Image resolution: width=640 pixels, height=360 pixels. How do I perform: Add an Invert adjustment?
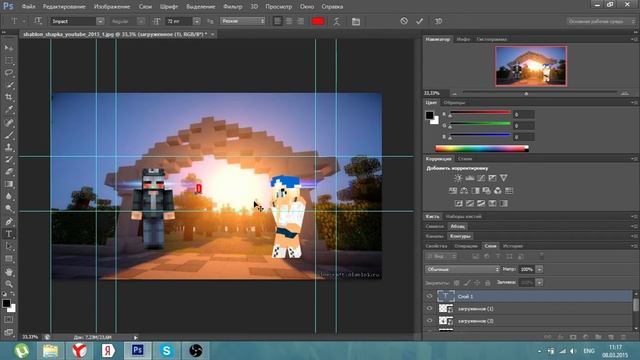coord(459,203)
